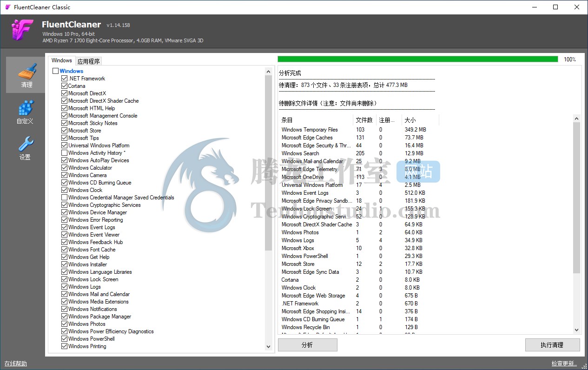Uncheck Windows Lock Screen checkbox
588x370 pixels.
coord(65,279)
